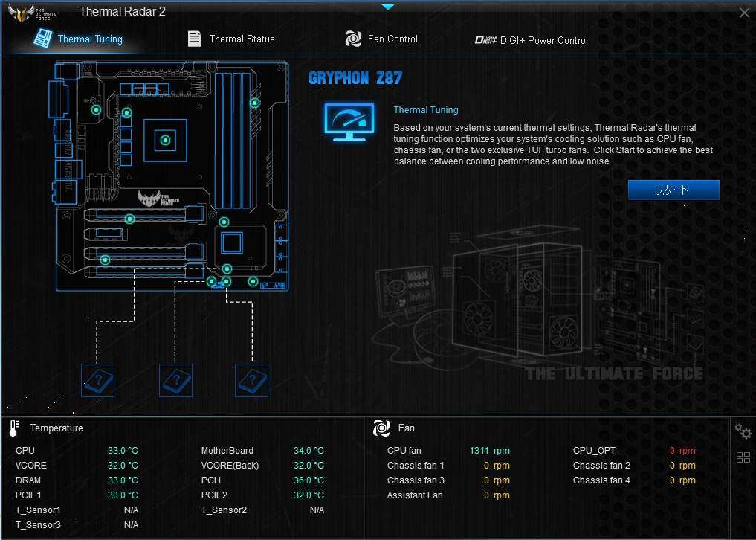Screen dimensions: 756x540
Task: Click the Thermal Tuning motherboard tab icon
Action: [42, 38]
